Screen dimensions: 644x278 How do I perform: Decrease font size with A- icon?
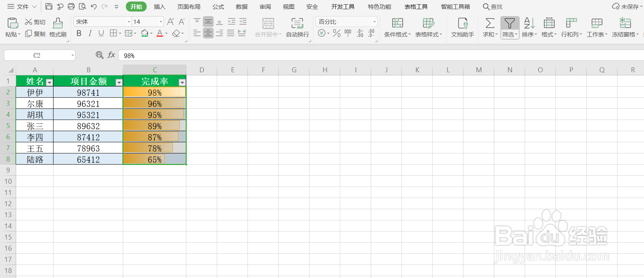tap(182, 22)
